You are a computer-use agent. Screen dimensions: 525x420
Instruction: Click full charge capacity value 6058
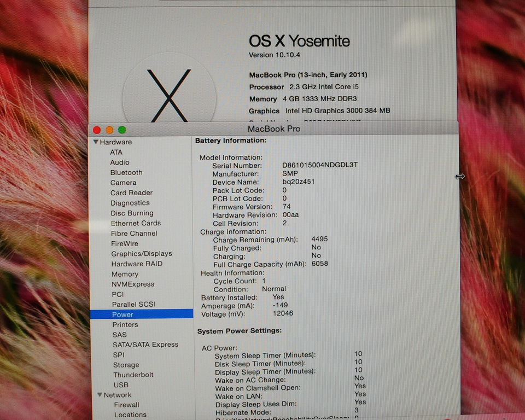[x=320, y=264]
